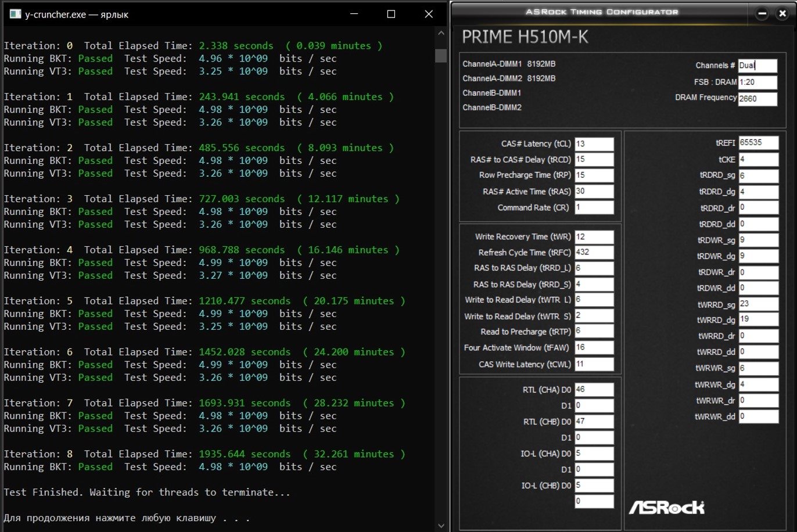This screenshot has height=532, width=797.
Task: Click the Four Activate Window (tFAW) field
Action: point(594,348)
